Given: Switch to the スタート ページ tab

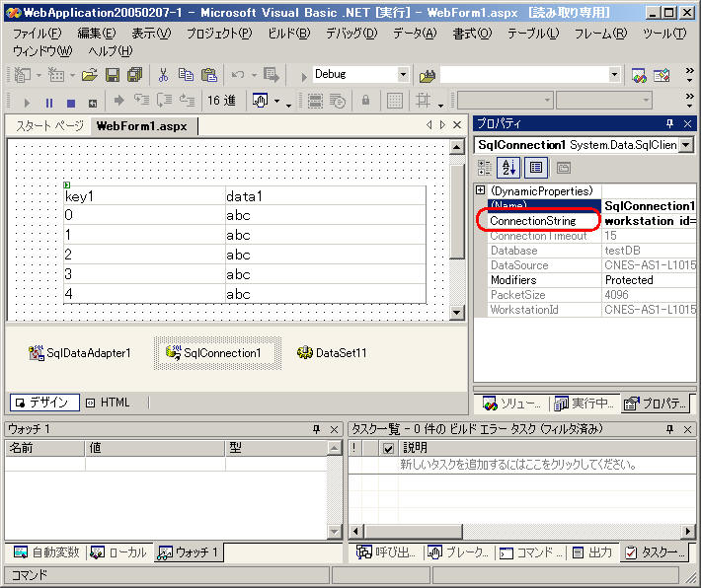Looking at the screenshot, I should coord(49,125).
